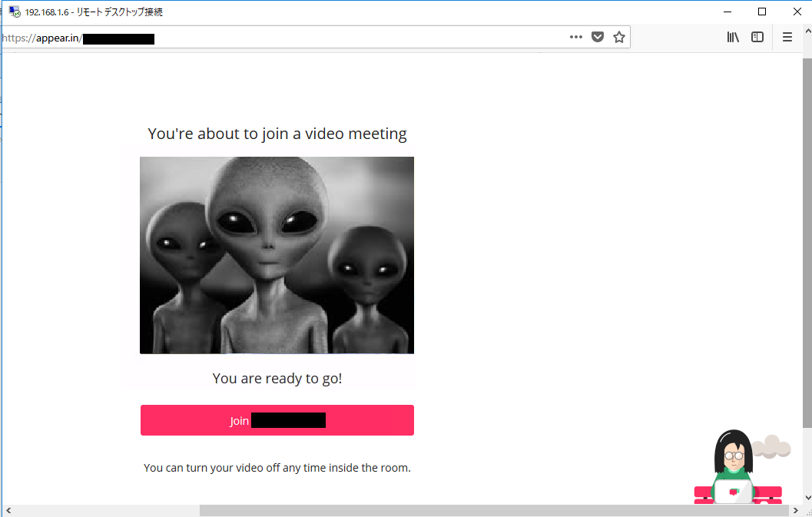The width and height of the screenshot is (812, 517).
Task: Click the horizontal scrollbar left arrow
Action: [x=8, y=511]
